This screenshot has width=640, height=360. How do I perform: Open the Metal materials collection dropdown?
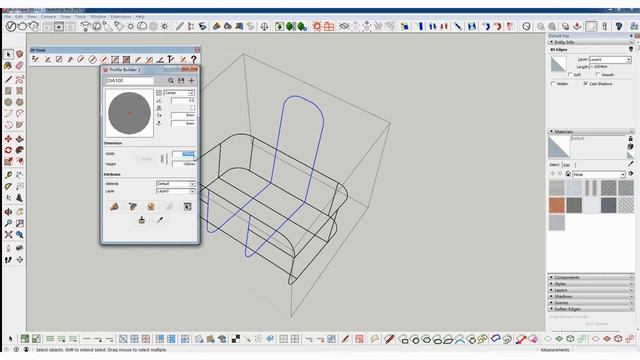pyautogui.click(x=599, y=174)
